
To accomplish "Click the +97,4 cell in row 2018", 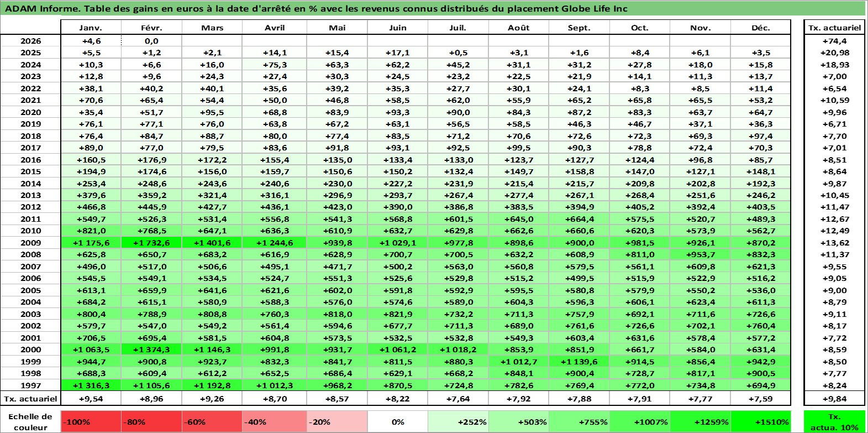I will (761, 136).
